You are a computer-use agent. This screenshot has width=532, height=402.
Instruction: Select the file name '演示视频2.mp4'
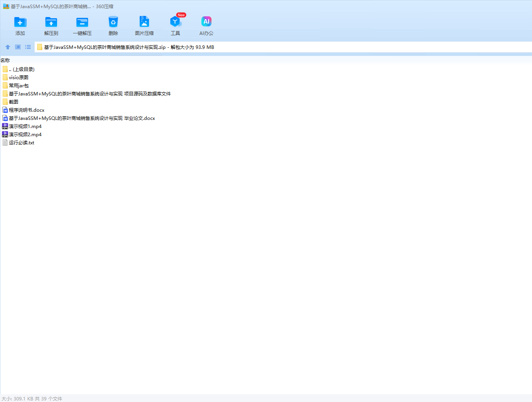pos(25,134)
